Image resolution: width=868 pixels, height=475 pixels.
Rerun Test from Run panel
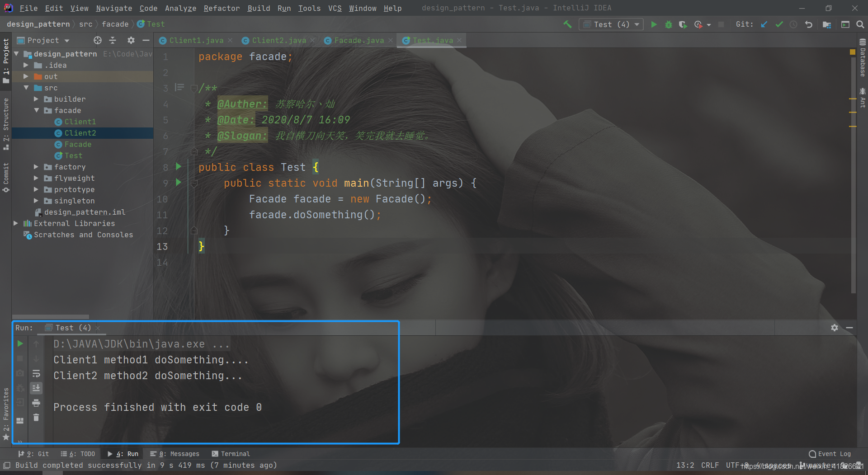point(20,343)
